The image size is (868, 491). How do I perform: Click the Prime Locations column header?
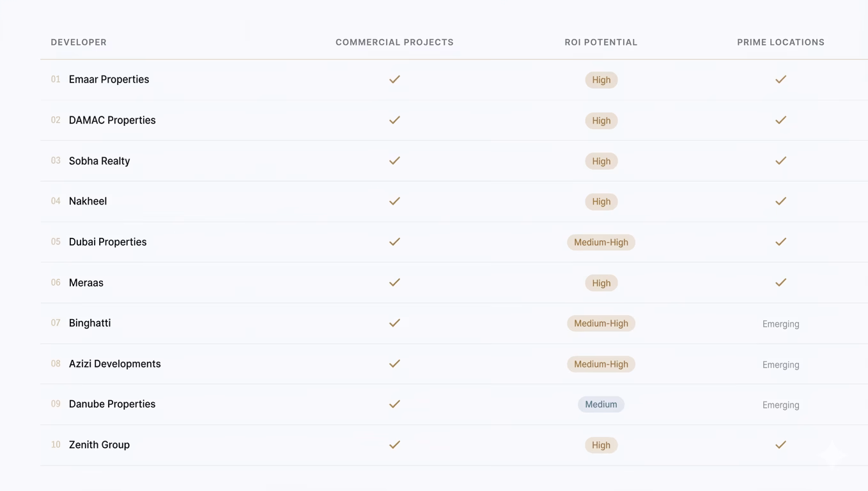click(780, 42)
